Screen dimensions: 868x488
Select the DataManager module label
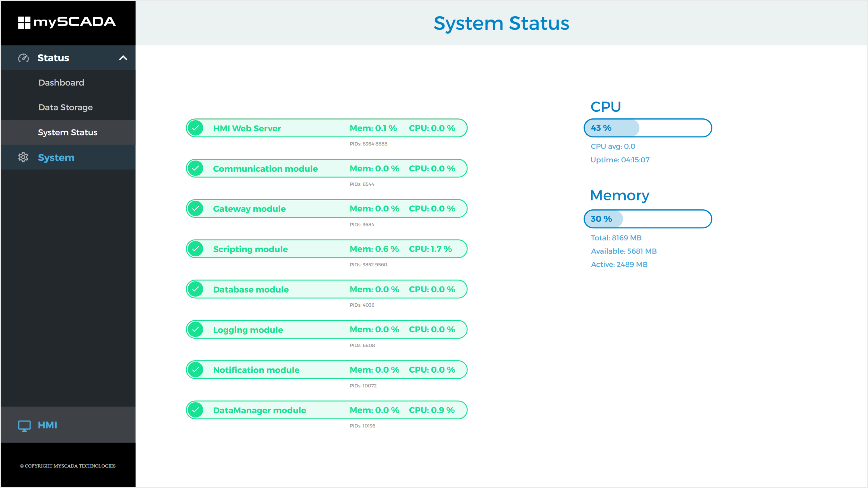[x=260, y=411]
